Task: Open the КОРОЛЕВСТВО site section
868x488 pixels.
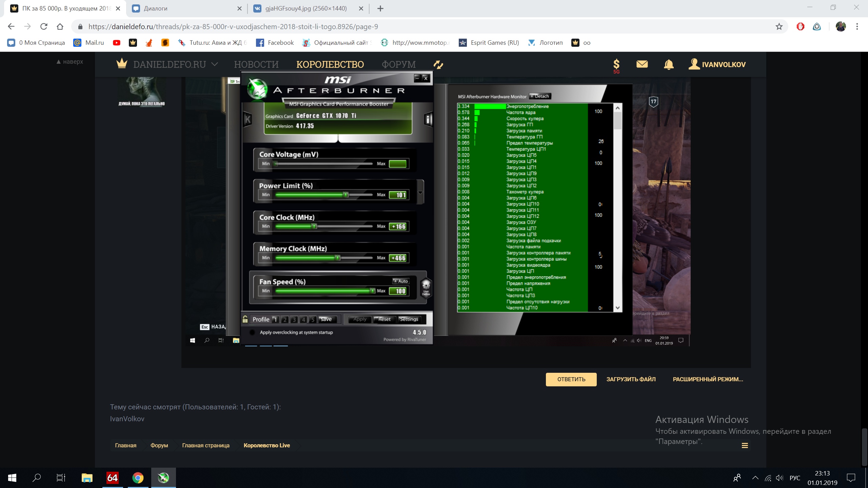Action: point(330,64)
